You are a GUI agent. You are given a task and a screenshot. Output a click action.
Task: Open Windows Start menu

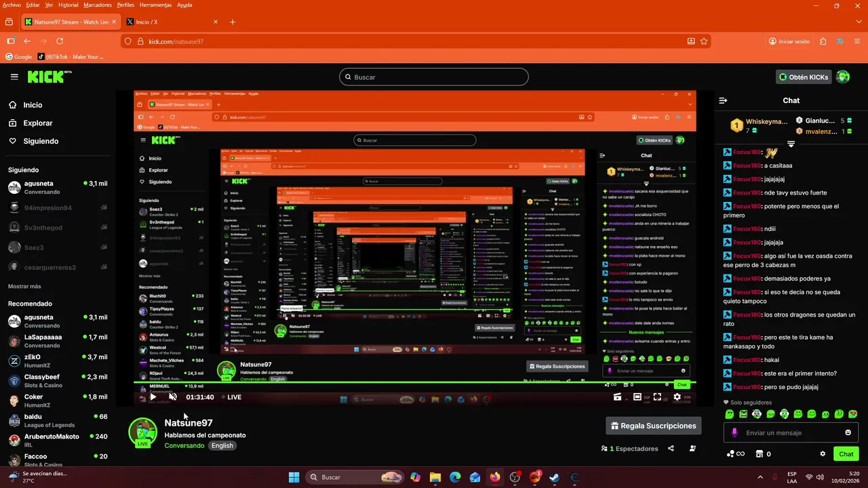[294, 477]
